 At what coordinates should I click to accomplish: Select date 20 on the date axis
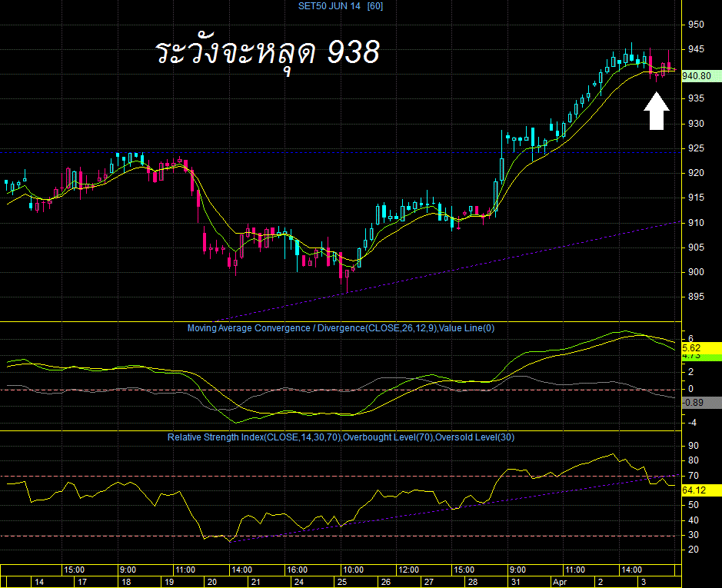212,582
